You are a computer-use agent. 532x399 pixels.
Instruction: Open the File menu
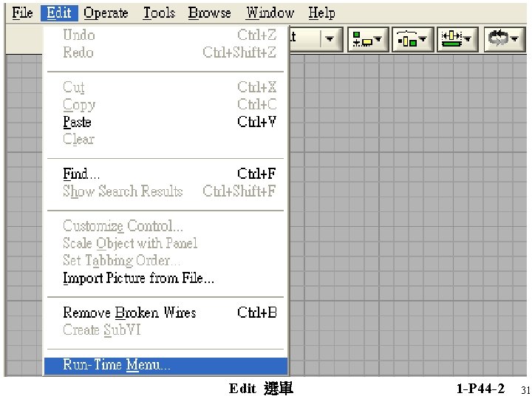click(22, 13)
